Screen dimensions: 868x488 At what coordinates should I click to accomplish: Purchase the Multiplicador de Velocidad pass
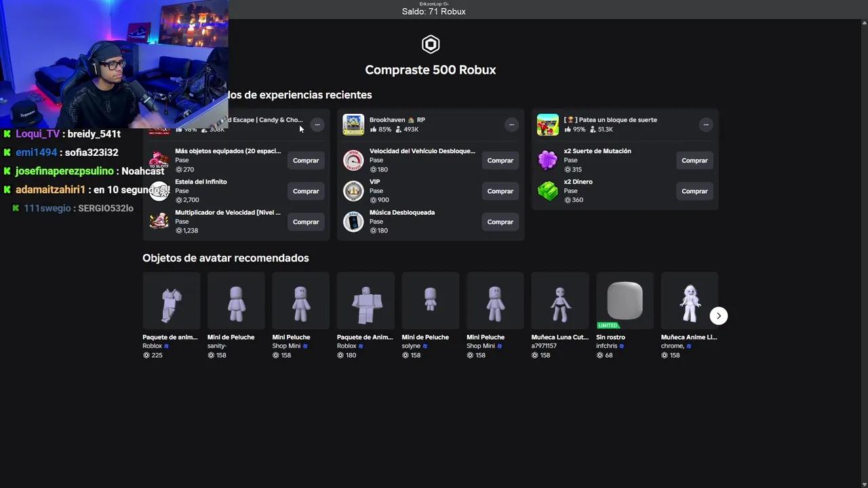306,222
